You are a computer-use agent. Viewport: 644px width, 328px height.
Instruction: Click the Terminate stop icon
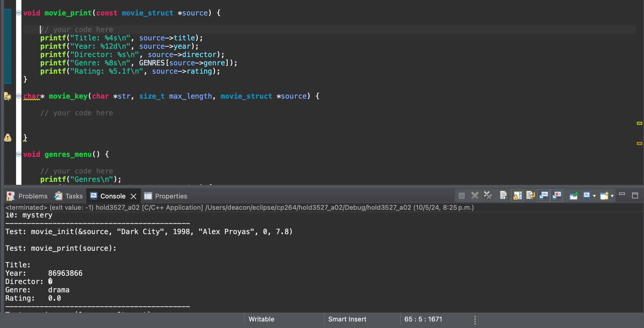click(x=462, y=195)
